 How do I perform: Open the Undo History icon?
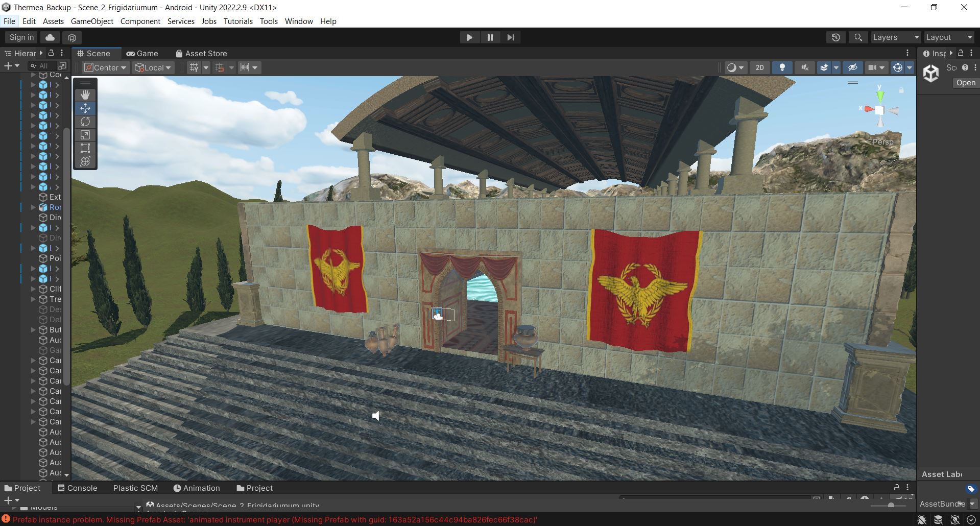pos(835,37)
